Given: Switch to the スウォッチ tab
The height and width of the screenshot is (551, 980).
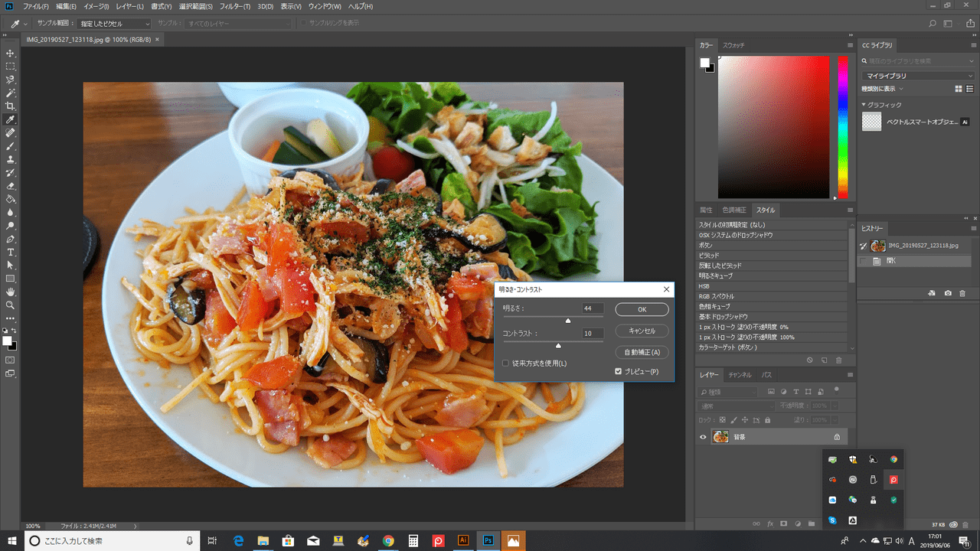Looking at the screenshot, I should (x=733, y=45).
